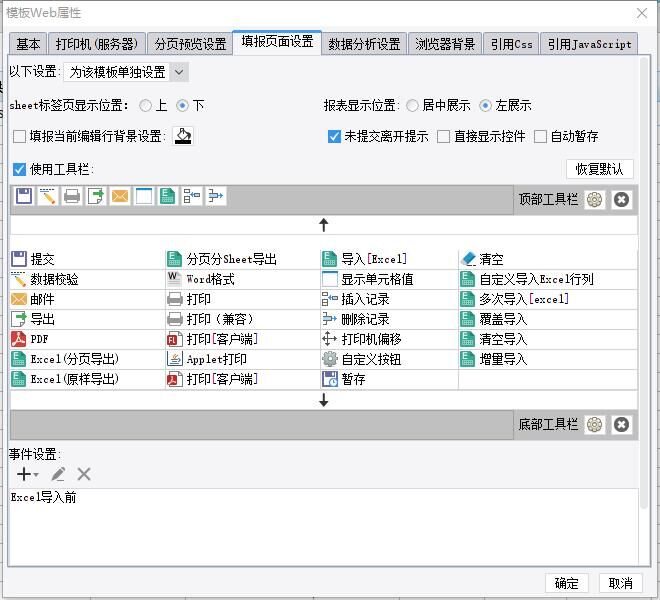Click 取消 cancel button
The image size is (660, 600).
click(x=620, y=583)
